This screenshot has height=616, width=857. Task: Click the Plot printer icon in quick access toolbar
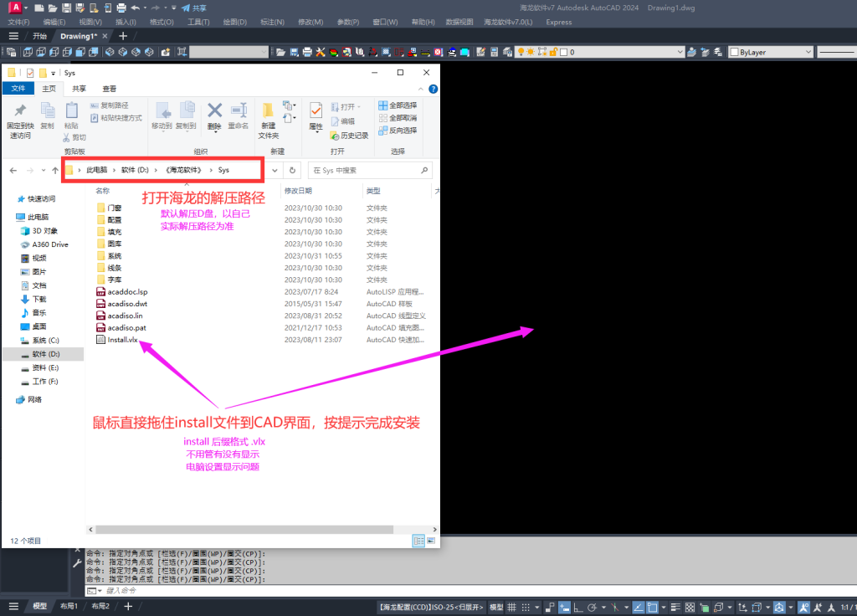tap(121, 8)
